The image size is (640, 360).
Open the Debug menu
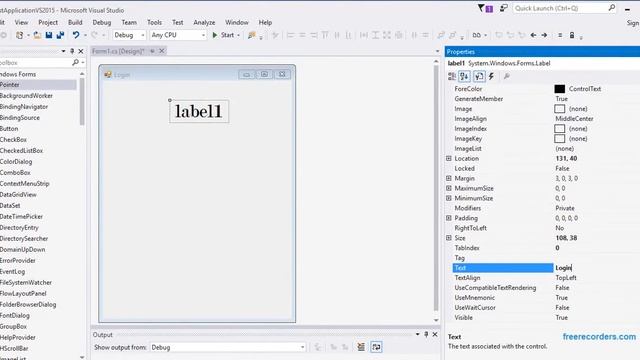point(102,22)
